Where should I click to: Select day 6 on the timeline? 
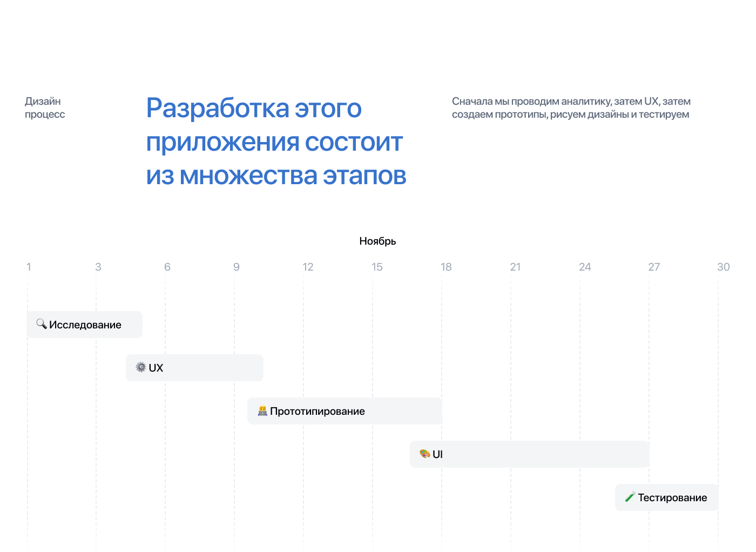point(167,267)
